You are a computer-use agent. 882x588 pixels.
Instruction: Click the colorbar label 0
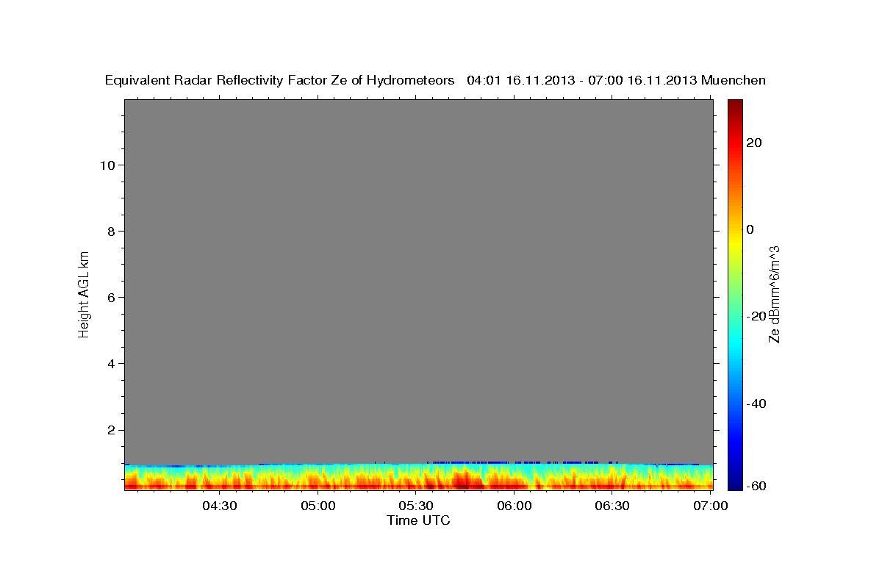click(x=750, y=229)
